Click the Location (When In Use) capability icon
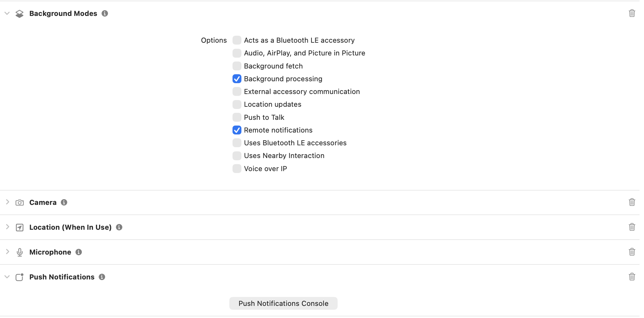644x318 pixels. click(19, 227)
